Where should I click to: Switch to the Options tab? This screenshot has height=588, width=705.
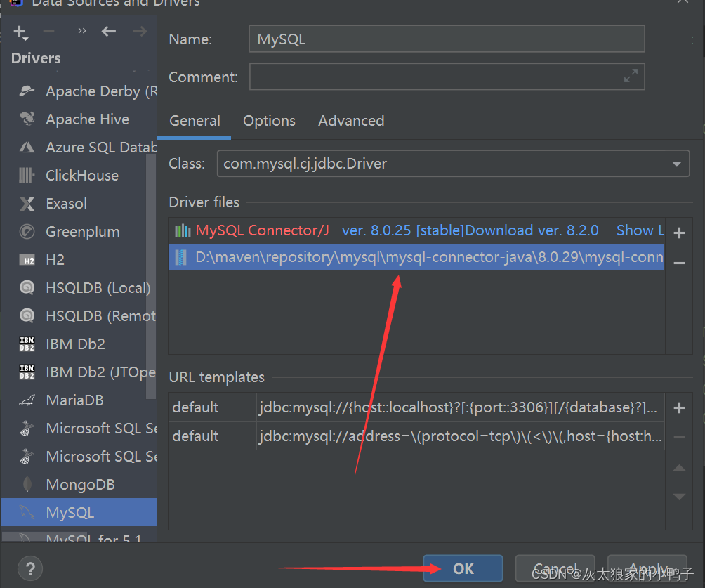pyautogui.click(x=270, y=121)
